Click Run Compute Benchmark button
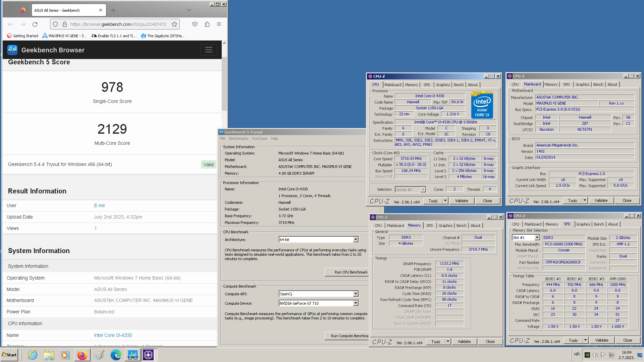Viewport: 644px width, 362px height. (347, 336)
